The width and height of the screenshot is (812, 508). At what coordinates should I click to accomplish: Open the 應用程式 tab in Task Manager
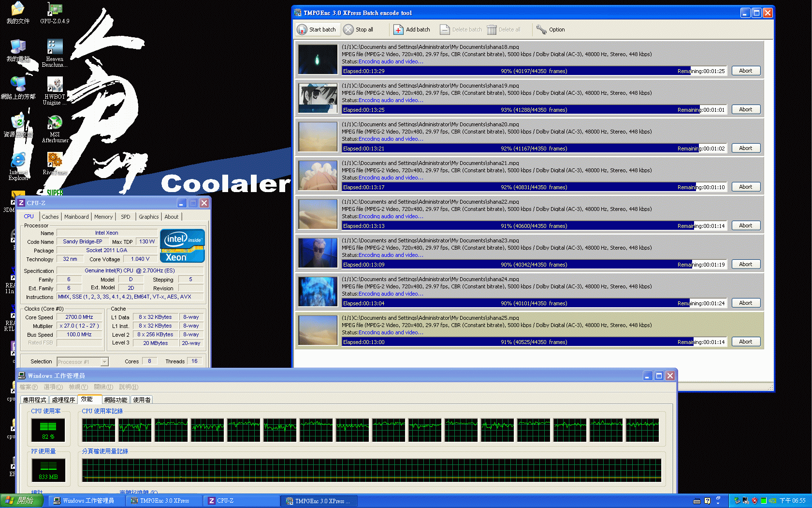pyautogui.click(x=35, y=400)
